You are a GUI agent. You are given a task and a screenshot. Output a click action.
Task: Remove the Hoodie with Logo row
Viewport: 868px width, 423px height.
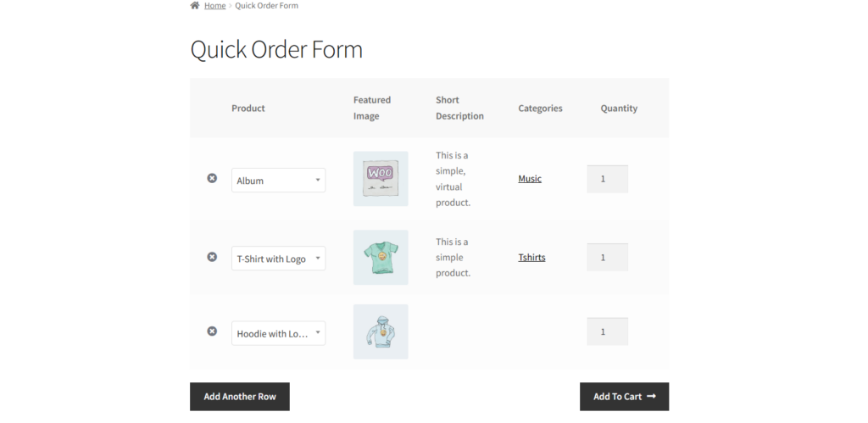coord(212,331)
